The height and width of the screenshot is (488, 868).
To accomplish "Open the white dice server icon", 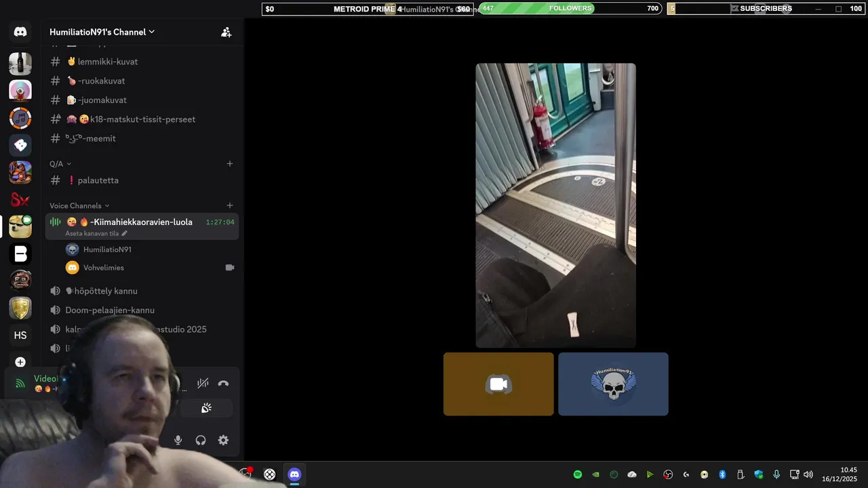I will tap(20, 145).
